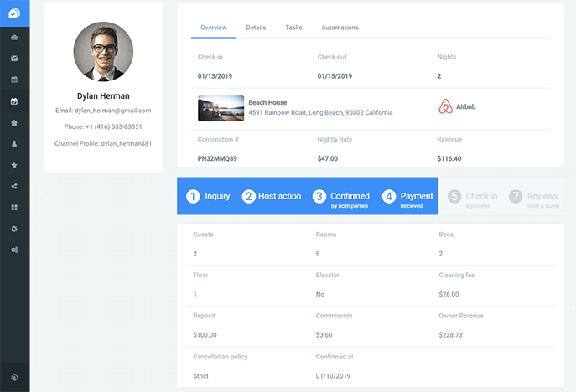Select the Payment step 4 stage
The width and height of the screenshot is (576, 392).
[407, 199]
